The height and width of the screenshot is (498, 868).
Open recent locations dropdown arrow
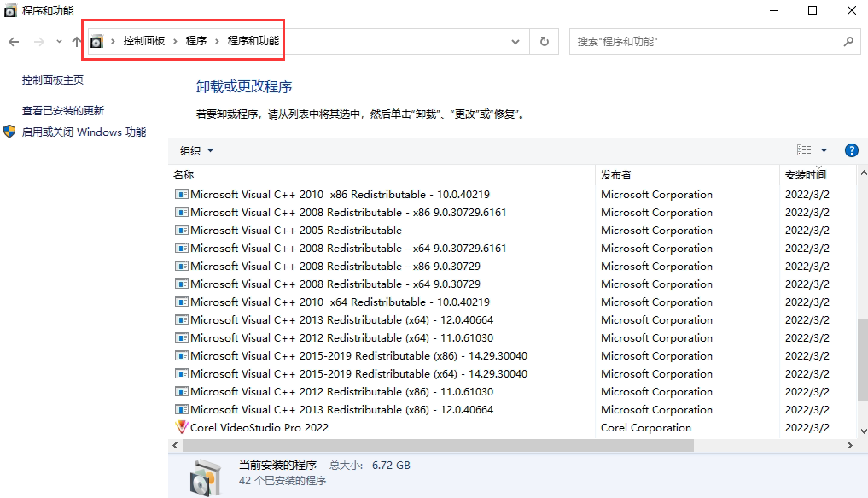point(59,41)
